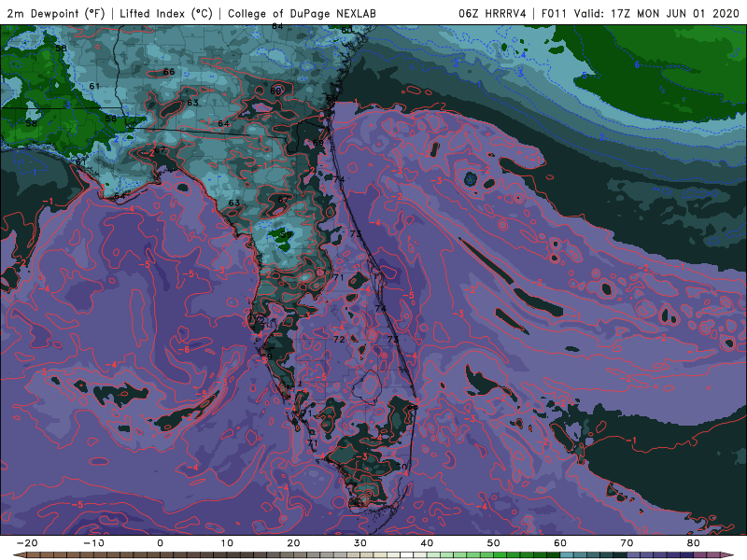Click the 10 label on the color scale
The width and height of the screenshot is (747, 560).
(x=227, y=543)
